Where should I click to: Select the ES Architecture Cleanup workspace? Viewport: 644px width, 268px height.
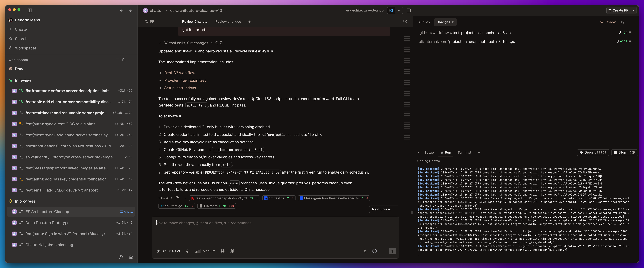[71, 212]
